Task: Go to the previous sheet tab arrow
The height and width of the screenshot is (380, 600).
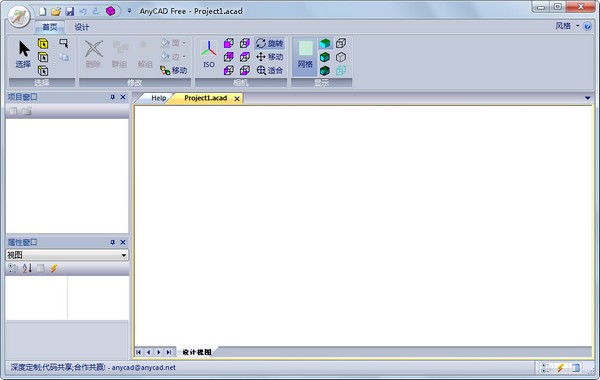Action: point(148,352)
